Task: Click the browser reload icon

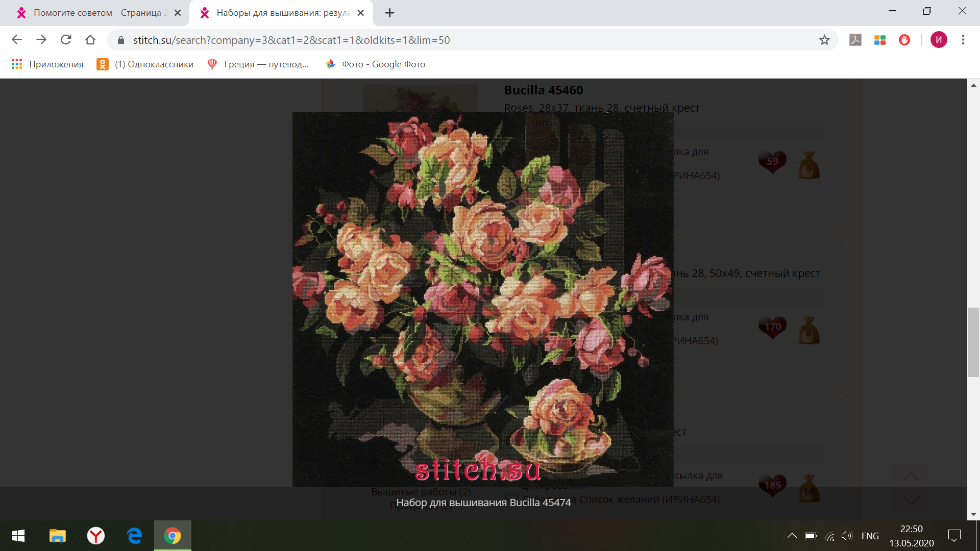Action: (66, 40)
